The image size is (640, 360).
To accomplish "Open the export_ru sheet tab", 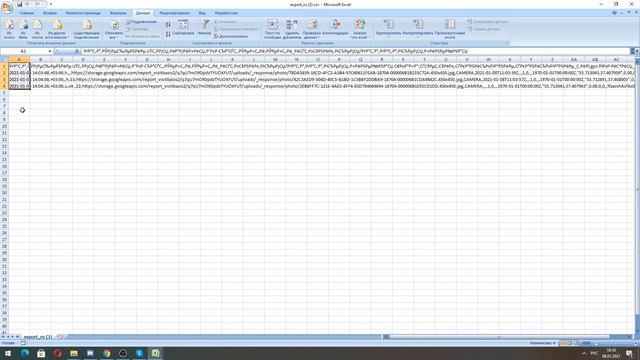I will click(x=38, y=337).
